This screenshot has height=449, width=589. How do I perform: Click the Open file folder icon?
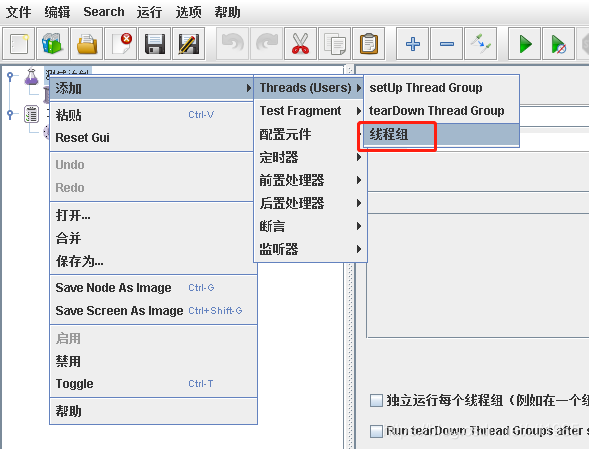[87, 44]
